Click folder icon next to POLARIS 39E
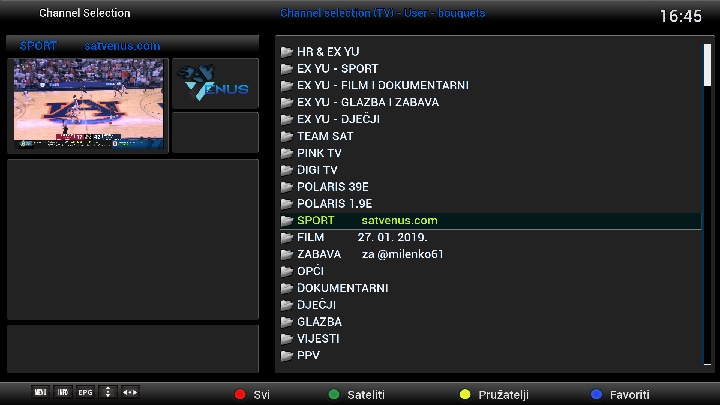Screen dimensions: 720x405 click(287, 187)
